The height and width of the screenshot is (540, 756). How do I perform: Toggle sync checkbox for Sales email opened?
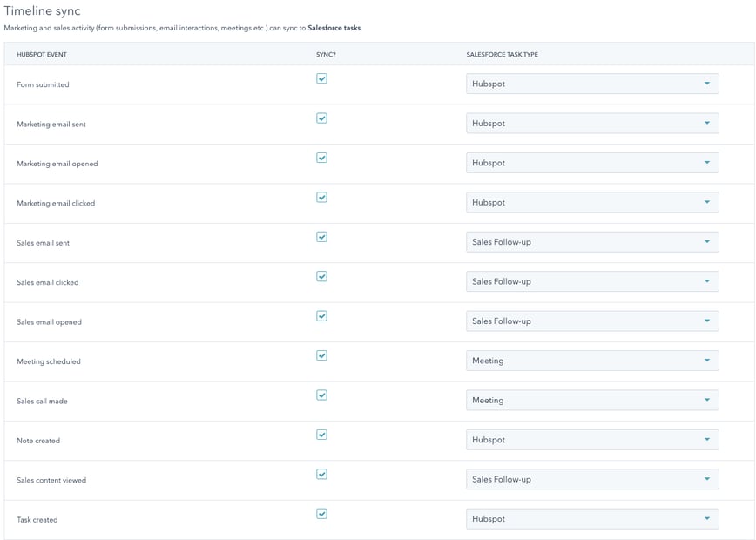pos(321,316)
